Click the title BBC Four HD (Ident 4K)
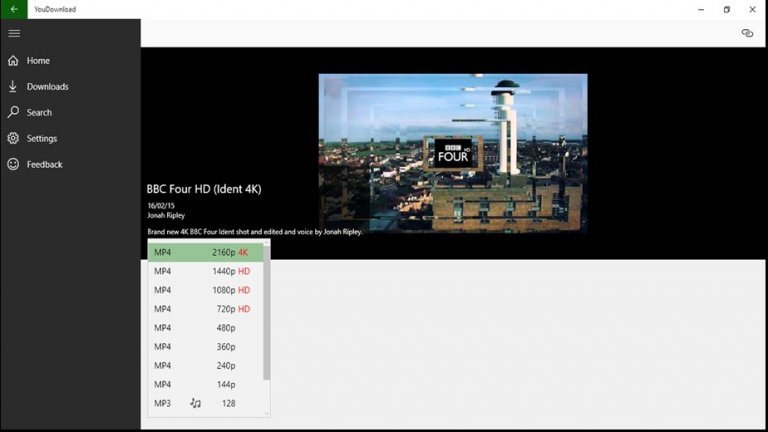This screenshot has width=768, height=432. click(204, 189)
